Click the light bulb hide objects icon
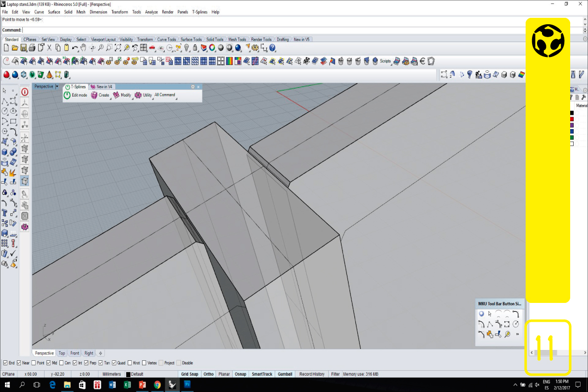 pos(186,48)
